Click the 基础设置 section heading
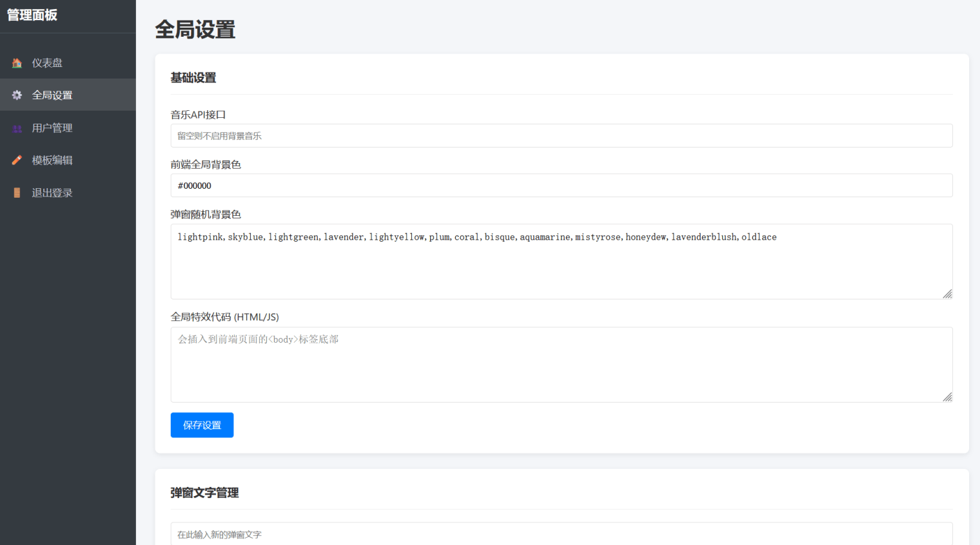The image size is (980, 545). tap(193, 77)
